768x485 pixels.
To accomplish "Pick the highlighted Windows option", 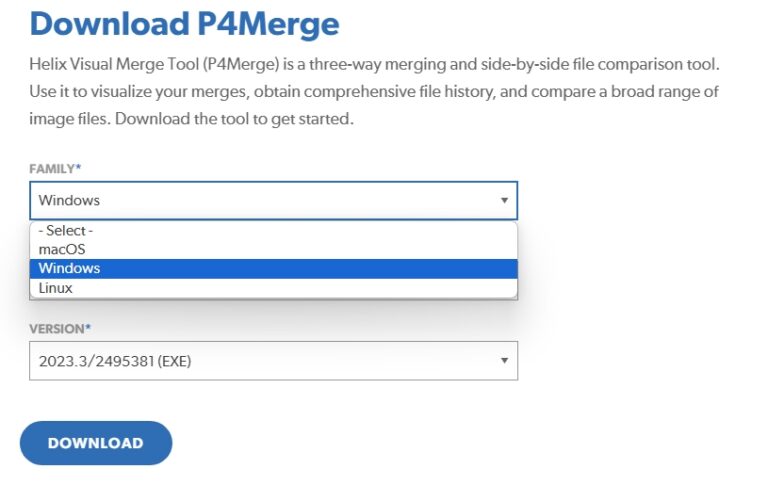I will [70, 268].
